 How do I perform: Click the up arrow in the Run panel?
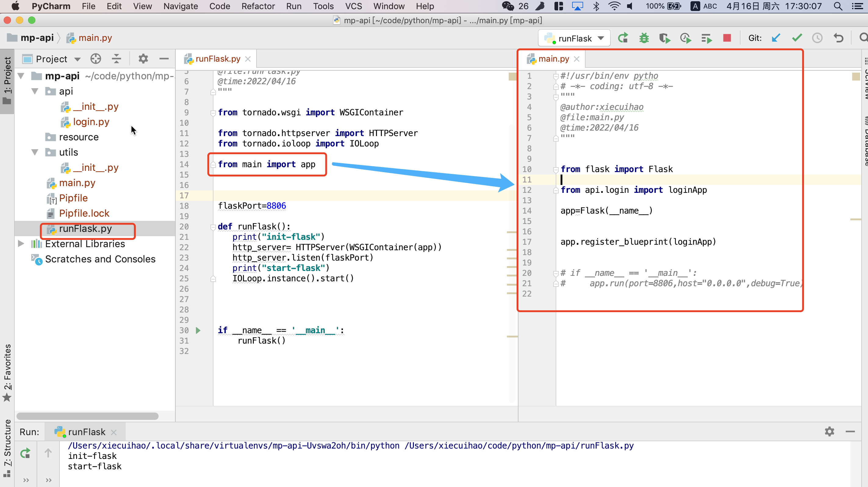tap(48, 453)
